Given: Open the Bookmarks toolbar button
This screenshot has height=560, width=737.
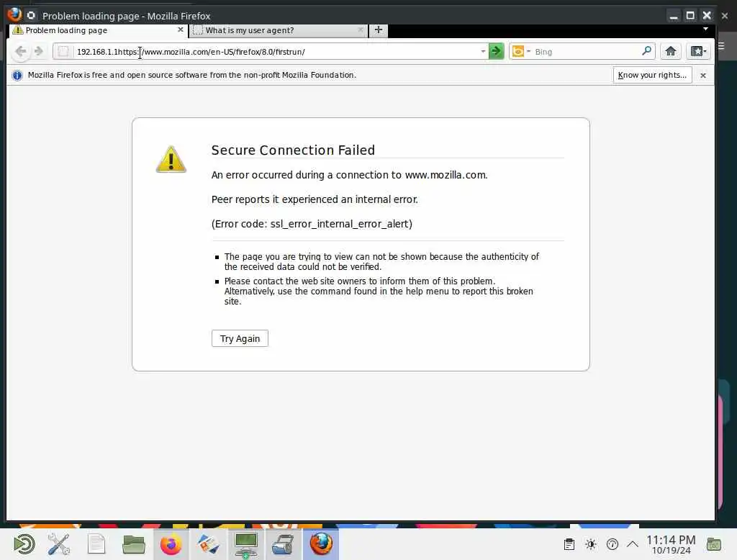Looking at the screenshot, I should (x=698, y=51).
